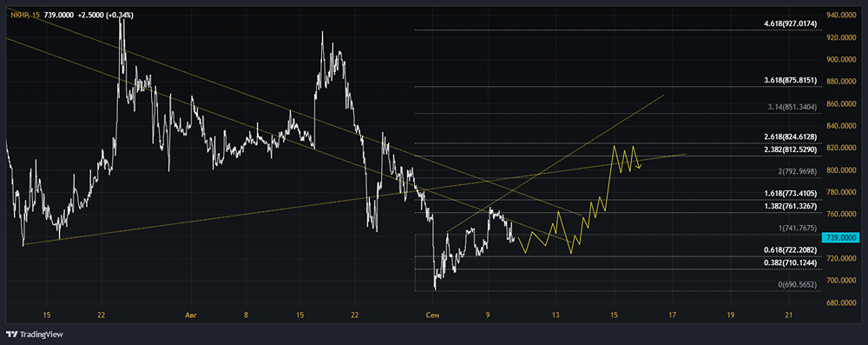Select the 9 date label on time axis
Image resolution: width=868 pixels, height=345 pixels.
(488, 315)
